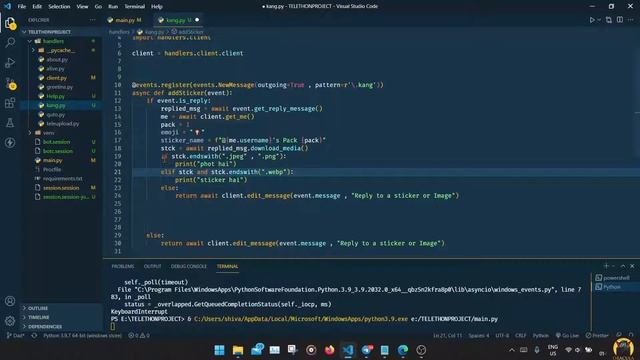Viewport: 640px width, 360px height.
Task: Open requirements.txt in the explorer
Action: tap(61, 178)
